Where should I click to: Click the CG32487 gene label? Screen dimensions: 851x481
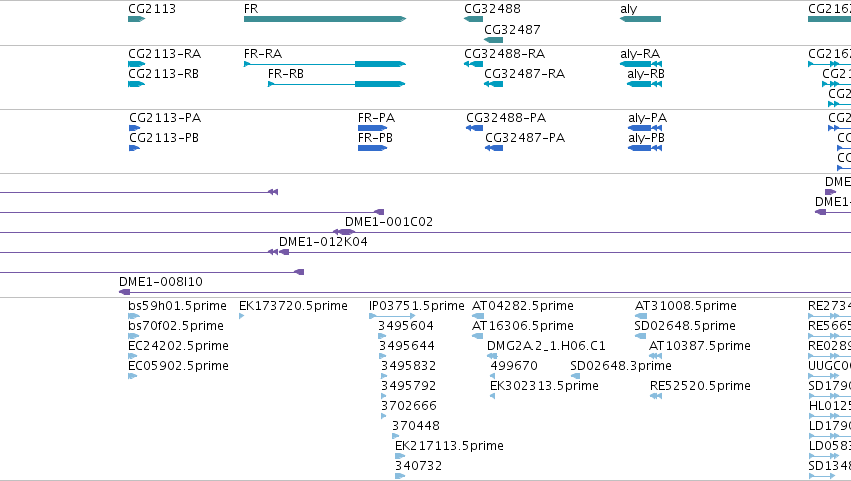pyautogui.click(x=512, y=29)
